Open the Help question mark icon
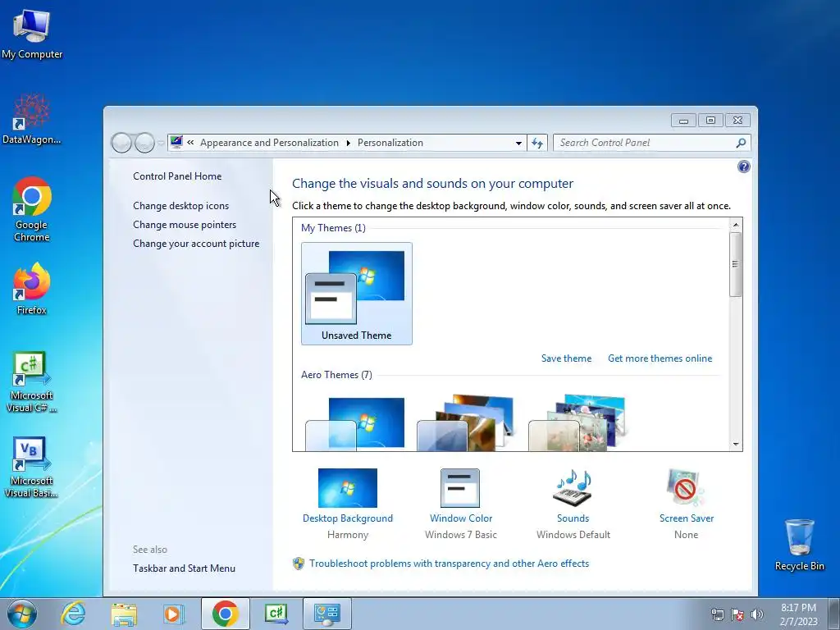Image resolution: width=840 pixels, height=630 pixels. coord(743,167)
